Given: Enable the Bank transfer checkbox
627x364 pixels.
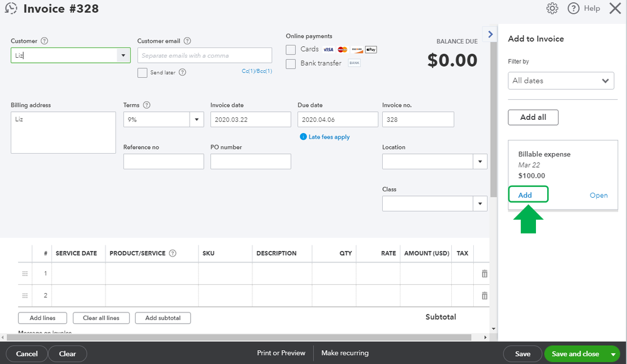Looking at the screenshot, I should click(291, 64).
